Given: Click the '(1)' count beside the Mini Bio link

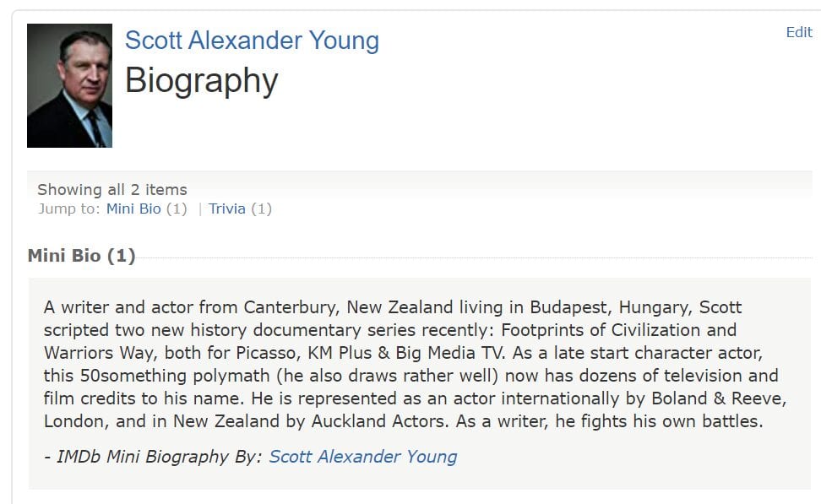Looking at the screenshot, I should coord(177,209).
